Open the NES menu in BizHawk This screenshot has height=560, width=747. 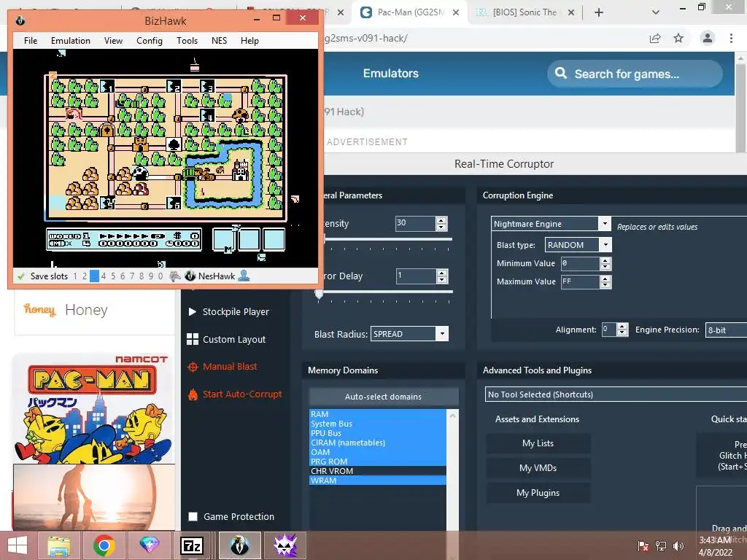(219, 41)
